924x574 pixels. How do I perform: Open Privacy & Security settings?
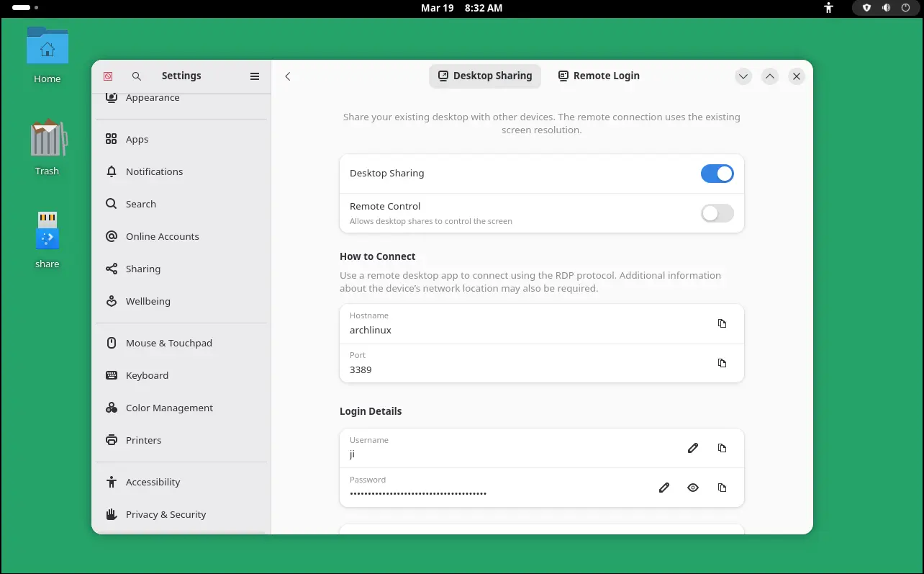pyautogui.click(x=166, y=514)
